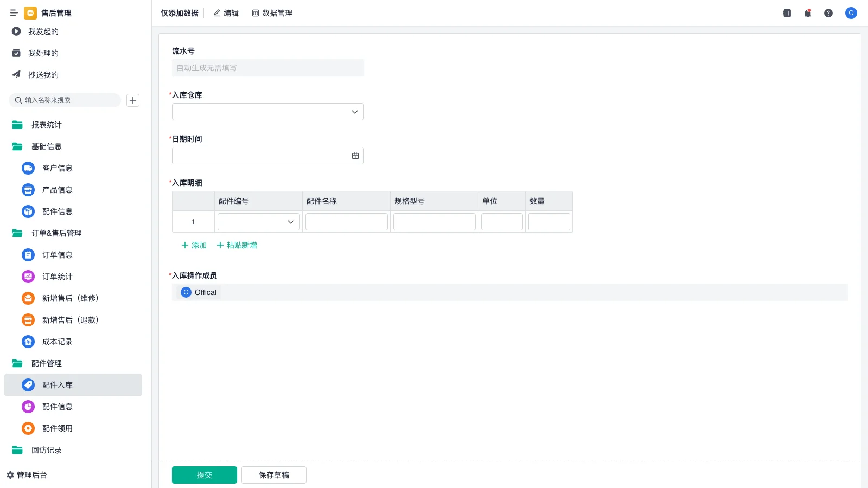Expand the 配件编号 dropdown in row 1

pos(258,221)
